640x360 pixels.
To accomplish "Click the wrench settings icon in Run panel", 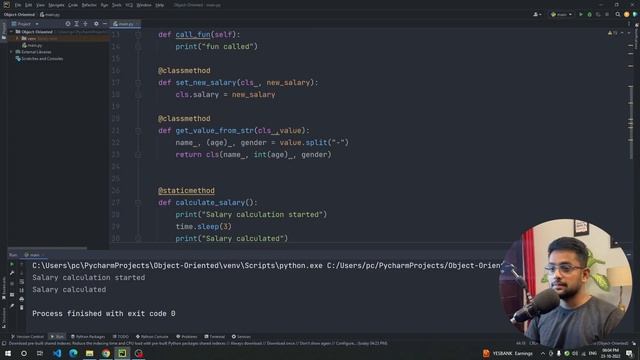I will [x=12, y=273].
